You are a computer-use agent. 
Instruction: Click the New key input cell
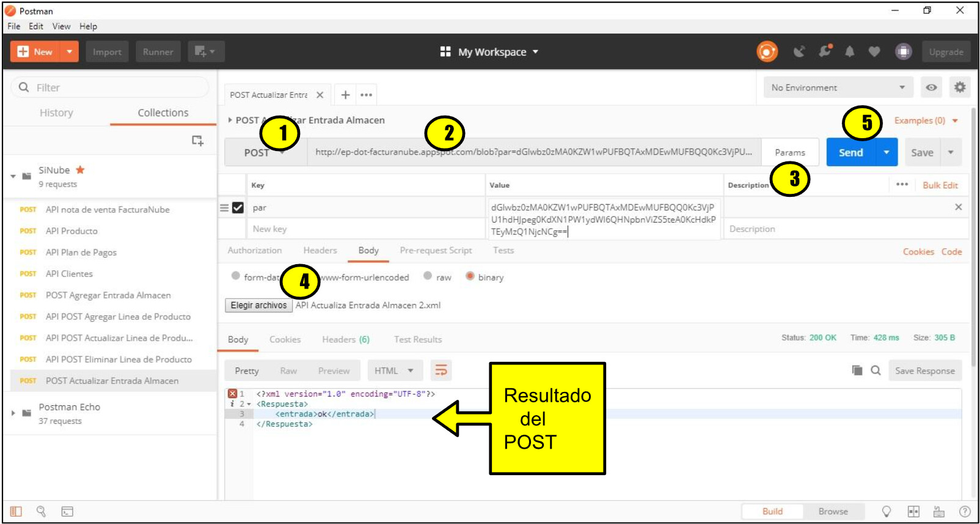366,229
